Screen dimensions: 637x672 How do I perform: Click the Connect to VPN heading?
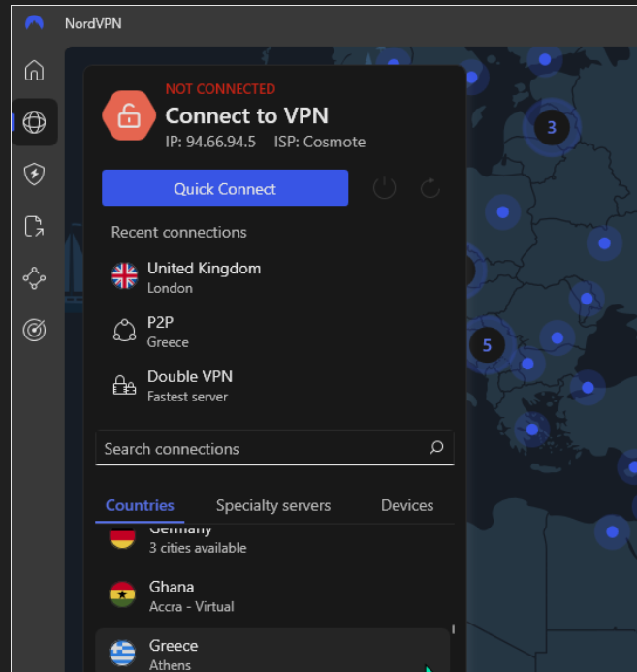(246, 115)
